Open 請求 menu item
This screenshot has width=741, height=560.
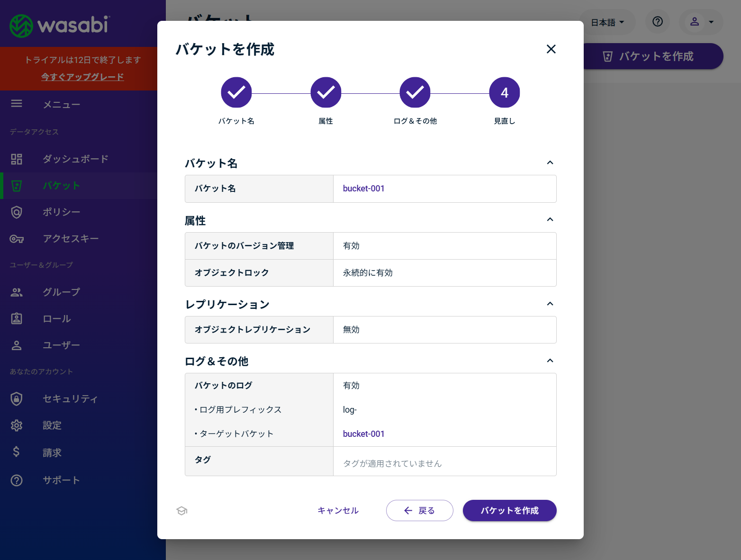pos(52,453)
